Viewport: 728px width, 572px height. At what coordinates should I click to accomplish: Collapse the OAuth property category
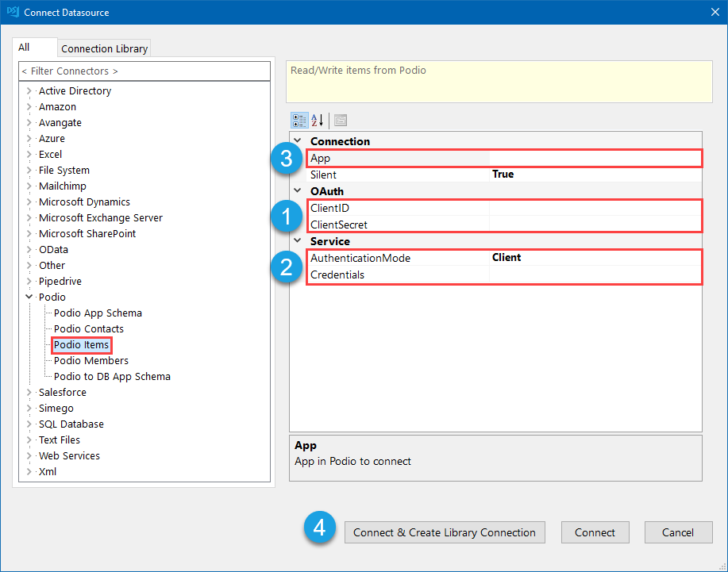pyautogui.click(x=298, y=190)
